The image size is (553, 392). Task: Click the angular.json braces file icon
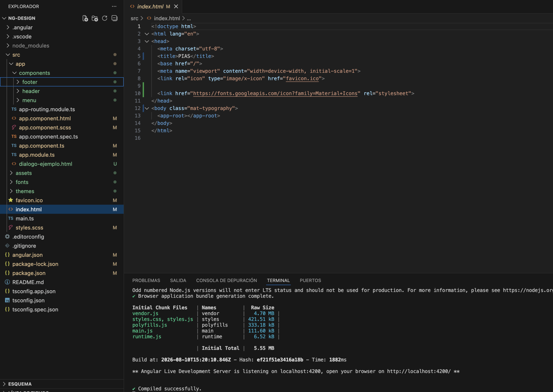[7, 255]
